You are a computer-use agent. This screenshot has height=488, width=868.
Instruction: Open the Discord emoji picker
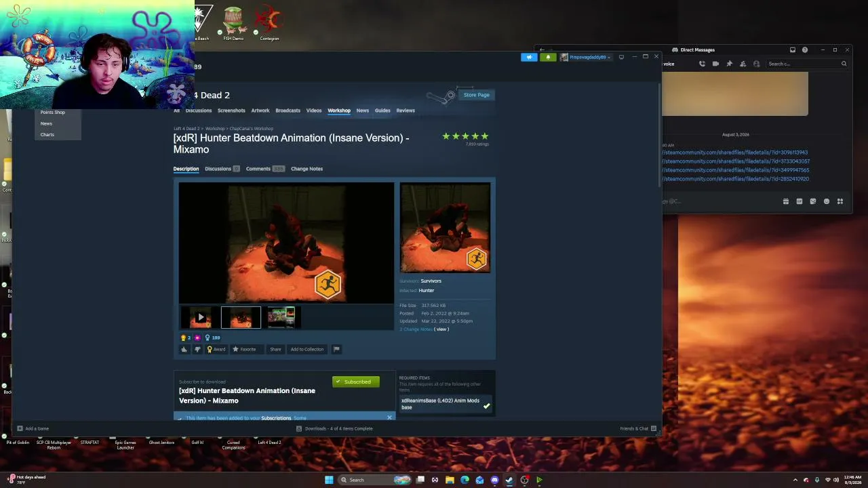coord(827,201)
